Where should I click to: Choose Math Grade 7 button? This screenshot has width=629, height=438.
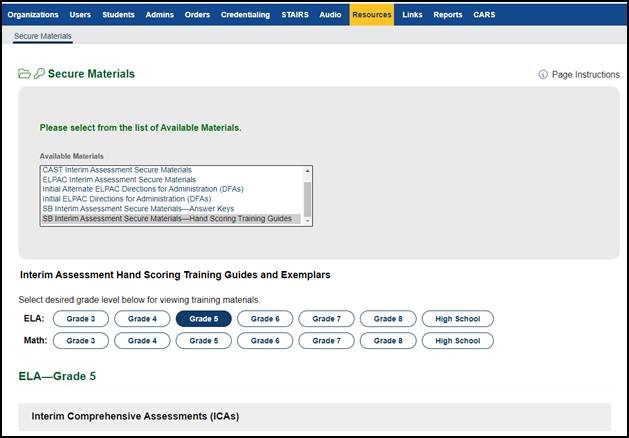pyautogui.click(x=327, y=341)
